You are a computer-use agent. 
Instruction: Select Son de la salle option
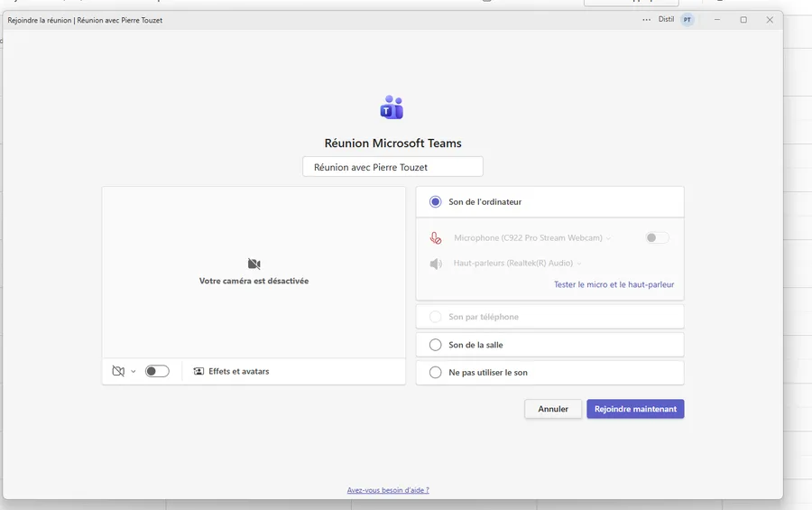tap(549, 345)
